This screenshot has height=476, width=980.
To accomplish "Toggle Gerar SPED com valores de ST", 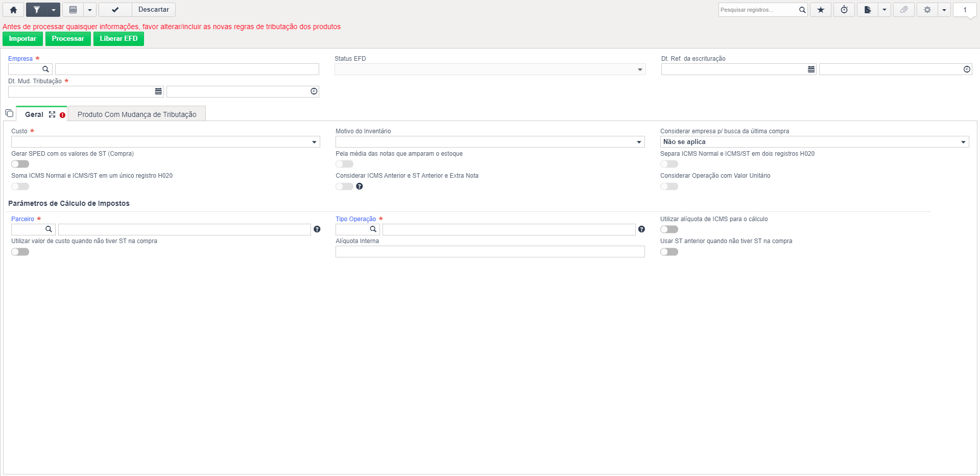I will (20, 164).
